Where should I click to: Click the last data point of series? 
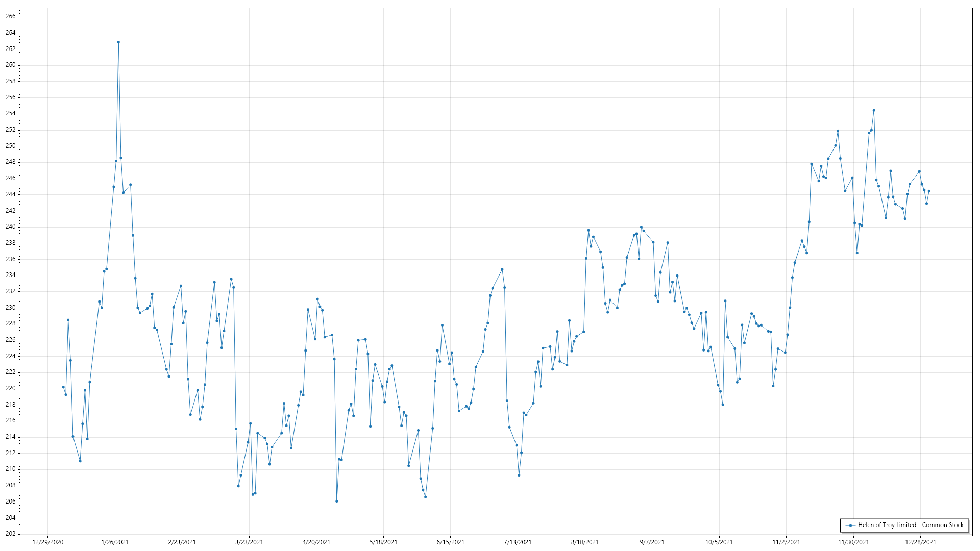[929, 191]
